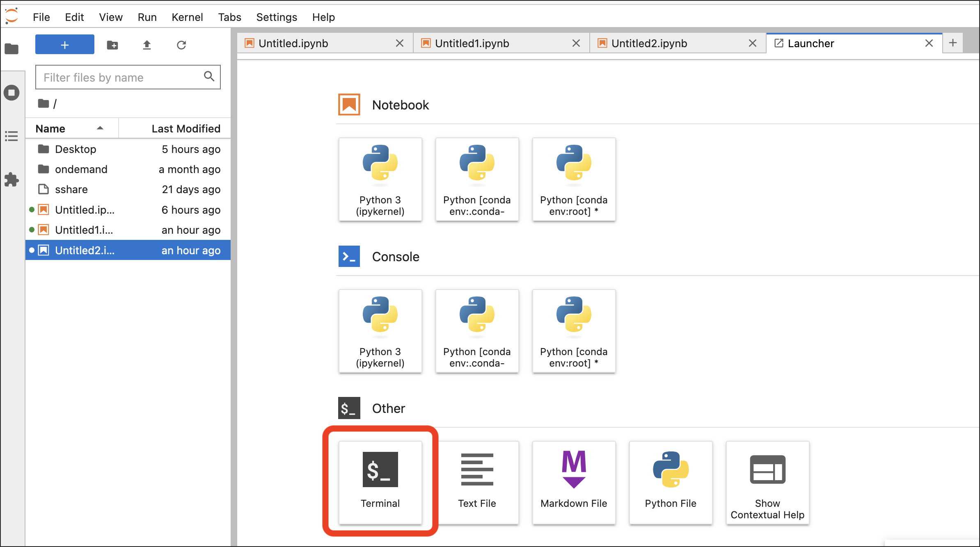This screenshot has height=547, width=980.
Task: Open Running Terminals and Kernels sidebar
Action: point(11,93)
